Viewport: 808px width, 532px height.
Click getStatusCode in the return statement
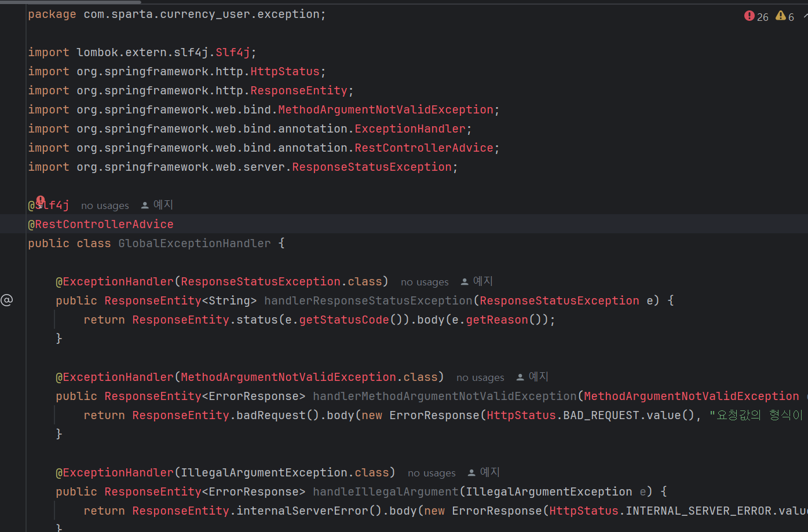click(344, 320)
